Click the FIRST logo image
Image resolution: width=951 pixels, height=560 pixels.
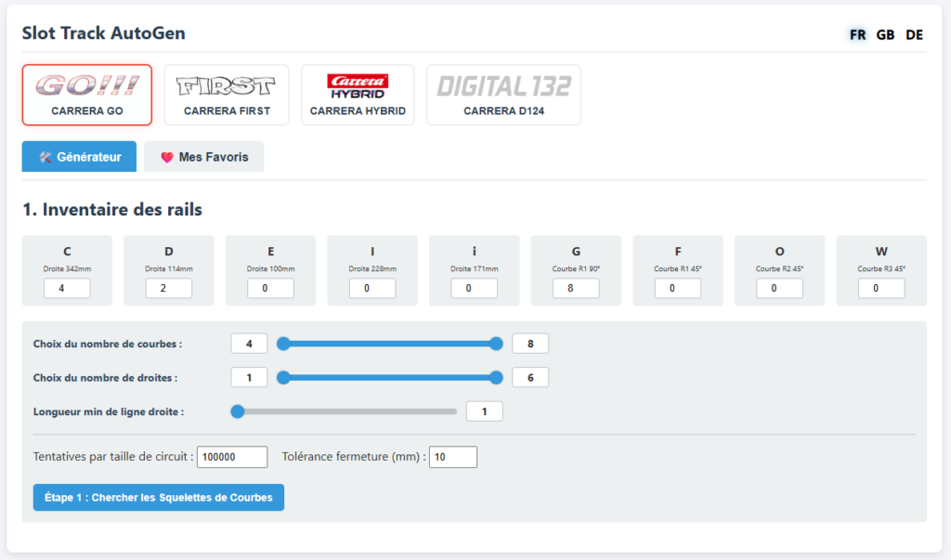point(227,86)
